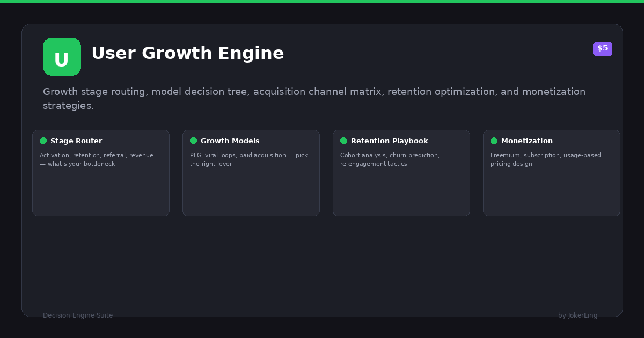Click the 'by JokerLing' author credit

(577, 315)
